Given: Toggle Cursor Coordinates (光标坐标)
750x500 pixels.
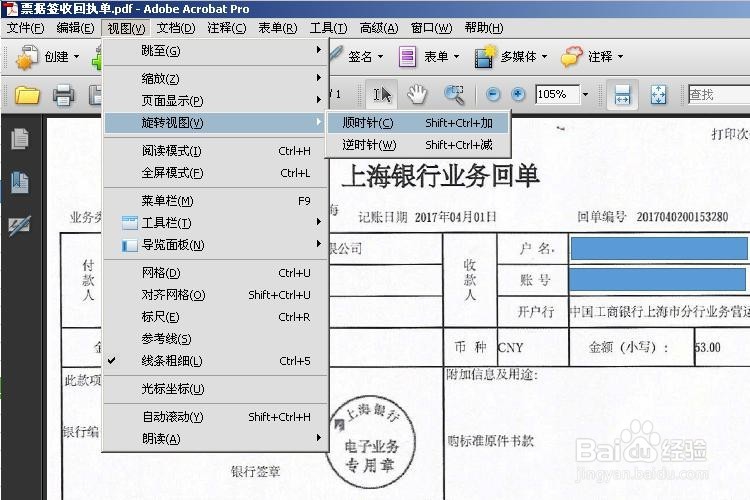Looking at the screenshot, I should coord(217,389).
